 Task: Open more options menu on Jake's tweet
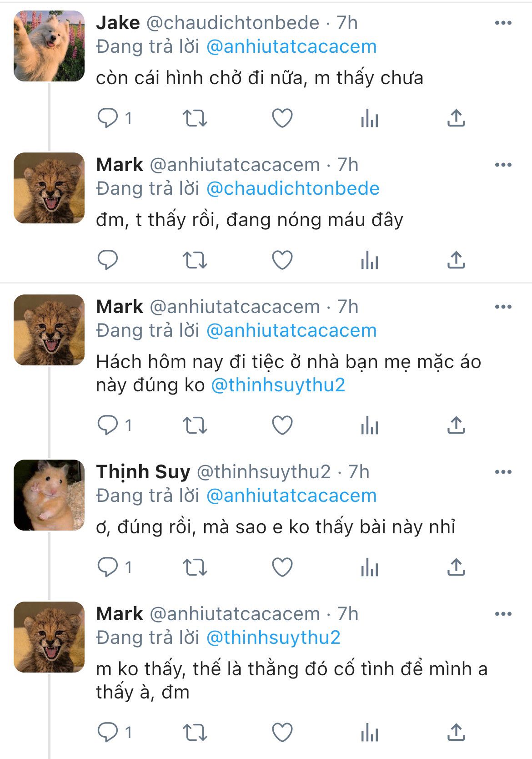[503, 23]
